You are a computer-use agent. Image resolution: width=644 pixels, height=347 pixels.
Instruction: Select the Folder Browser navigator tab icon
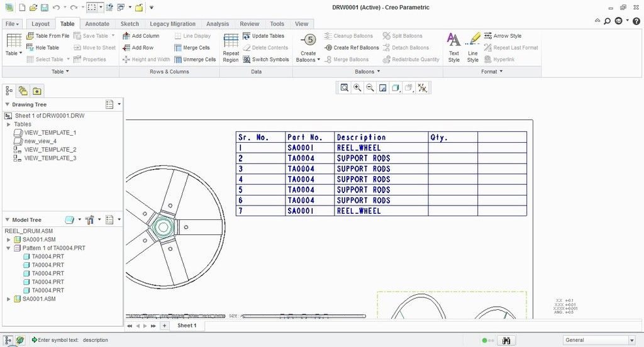click(x=23, y=91)
